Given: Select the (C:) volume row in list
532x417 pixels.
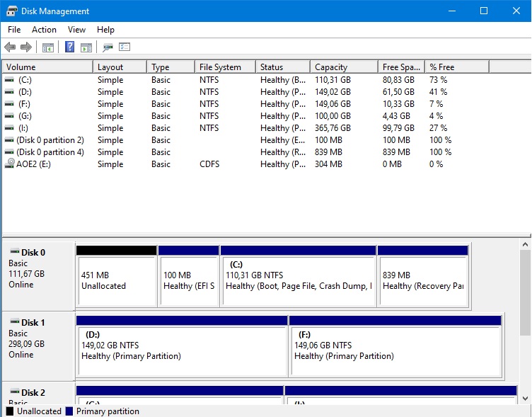Looking at the screenshot, I should pyautogui.click(x=25, y=80).
